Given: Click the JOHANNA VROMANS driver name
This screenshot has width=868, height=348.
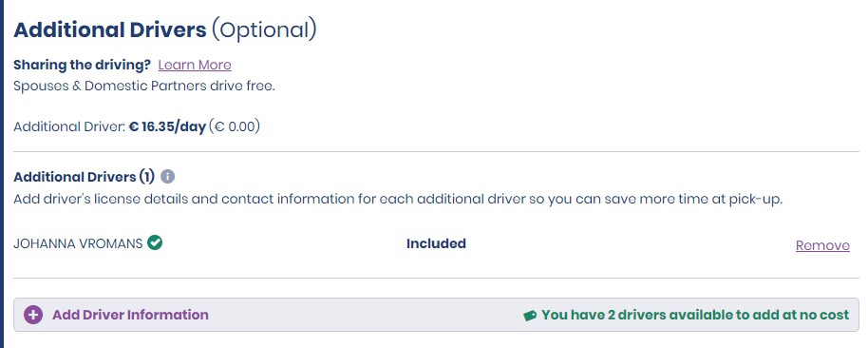Looking at the screenshot, I should 78,243.
